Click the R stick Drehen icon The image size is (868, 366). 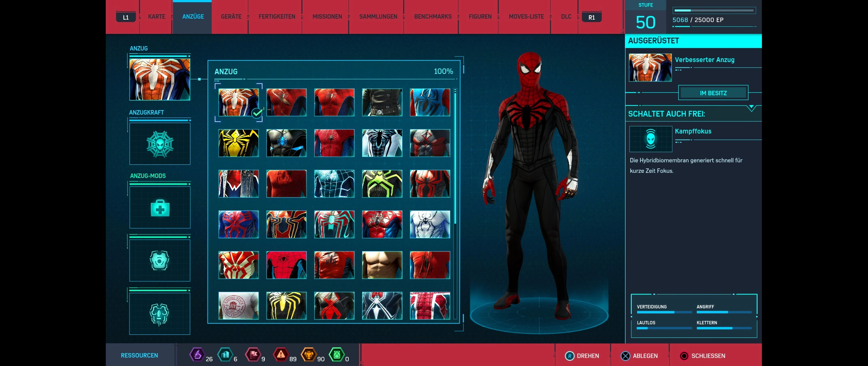tap(570, 356)
